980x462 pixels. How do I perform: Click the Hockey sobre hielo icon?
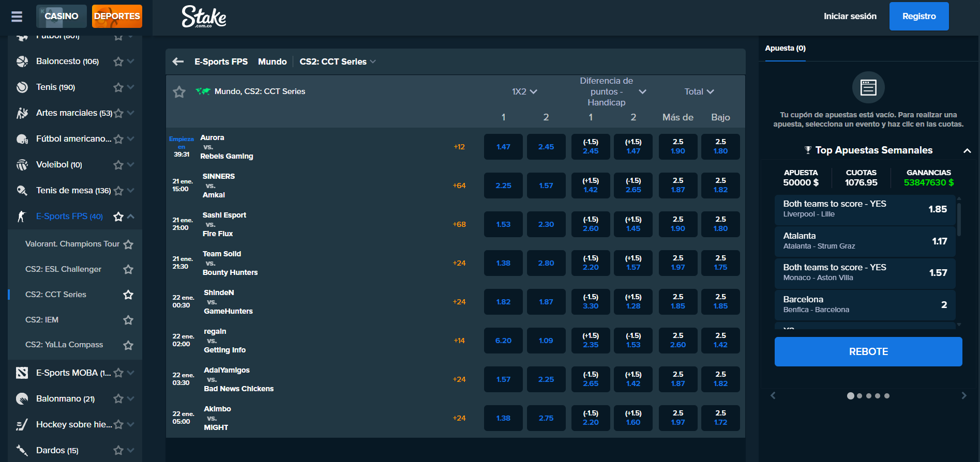pyautogui.click(x=22, y=425)
